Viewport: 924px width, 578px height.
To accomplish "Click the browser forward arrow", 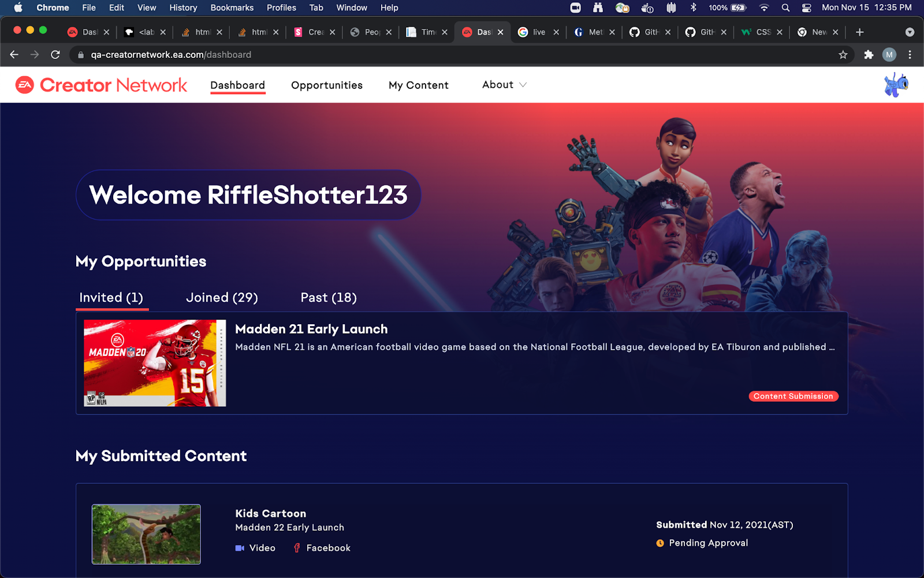I will [x=35, y=54].
